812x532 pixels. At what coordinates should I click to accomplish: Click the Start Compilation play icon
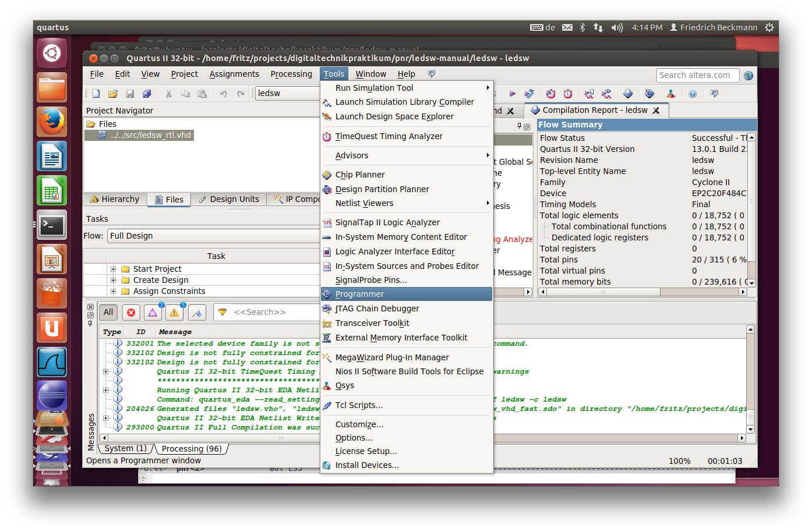click(x=512, y=94)
